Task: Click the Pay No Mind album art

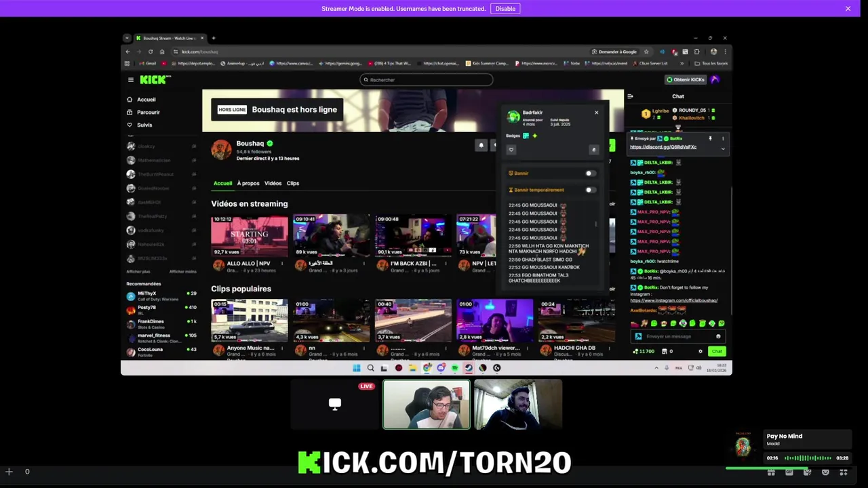Action: (743, 445)
